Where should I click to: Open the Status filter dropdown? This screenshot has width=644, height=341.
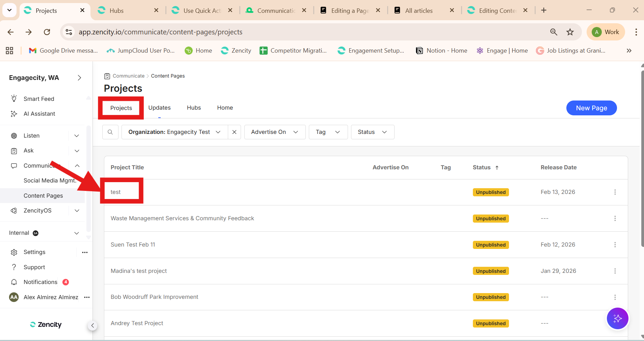[x=372, y=132]
